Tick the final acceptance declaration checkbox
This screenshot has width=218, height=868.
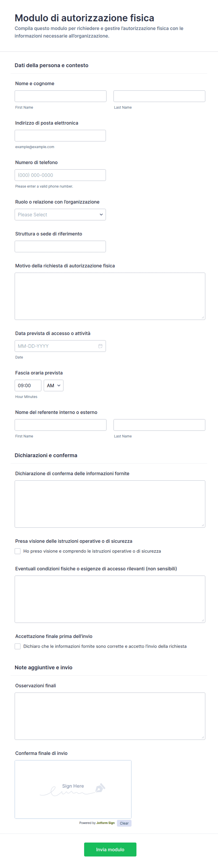tap(18, 646)
